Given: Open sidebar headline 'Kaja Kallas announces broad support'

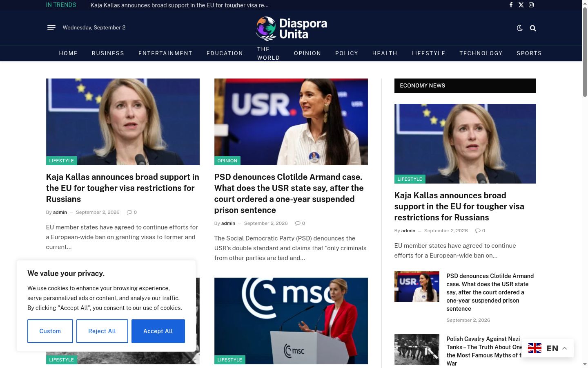Looking at the screenshot, I should click(x=459, y=206).
